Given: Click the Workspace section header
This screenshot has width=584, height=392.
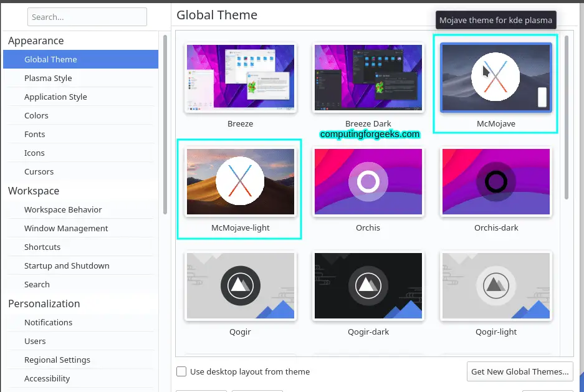Looking at the screenshot, I should click(34, 191).
